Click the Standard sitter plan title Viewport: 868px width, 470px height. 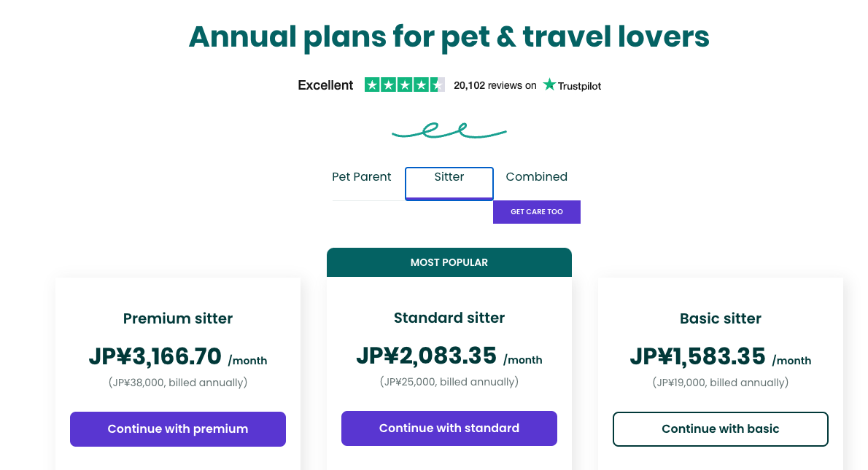point(449,318)
